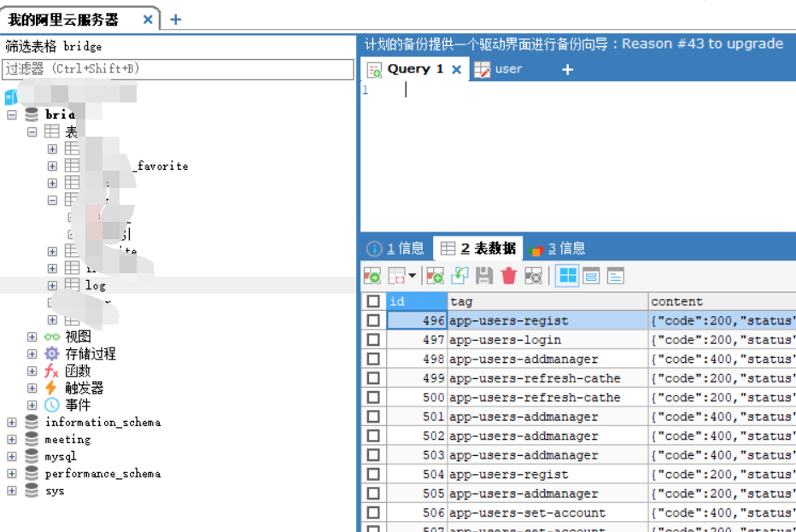Image resolution: width=796 pixels, height=532 pixels.
Task: Cancel changes with the grid-X icon
Action: [x=533, y=276]
